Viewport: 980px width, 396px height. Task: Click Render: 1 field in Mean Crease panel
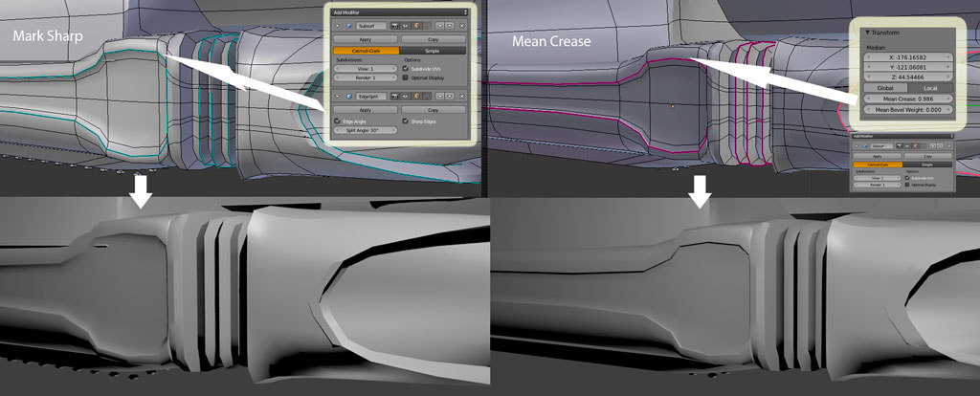(877, 185)
